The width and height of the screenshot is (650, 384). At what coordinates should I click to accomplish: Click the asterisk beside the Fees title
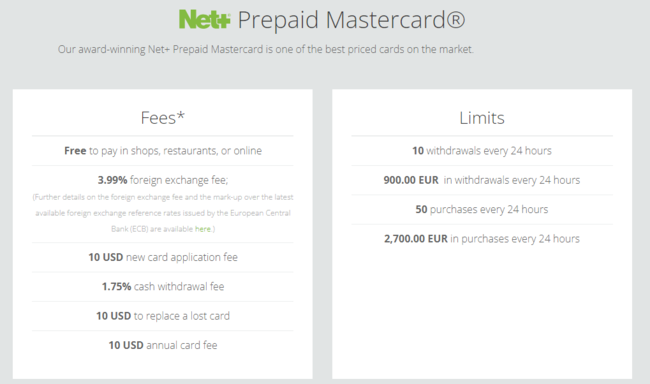180,115
